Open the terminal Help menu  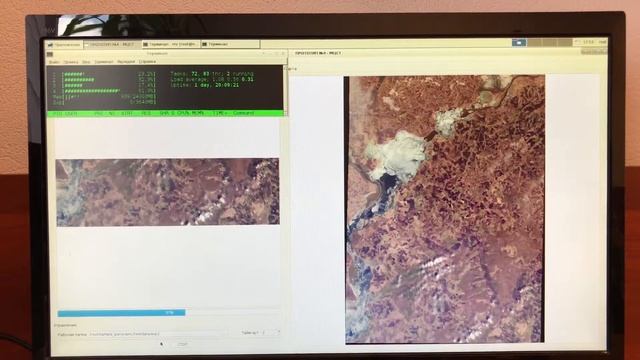147,62
